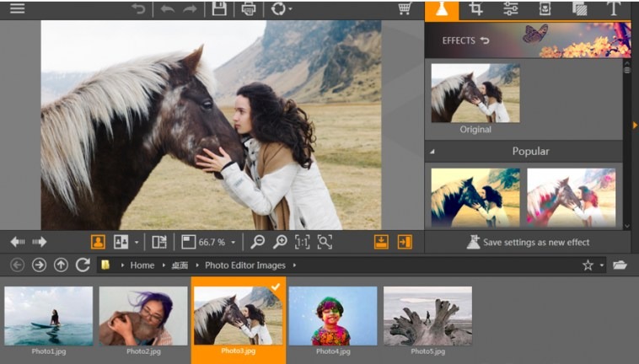Zoom out with magnifier minus
639x364 pixels.
coord(258,242)
